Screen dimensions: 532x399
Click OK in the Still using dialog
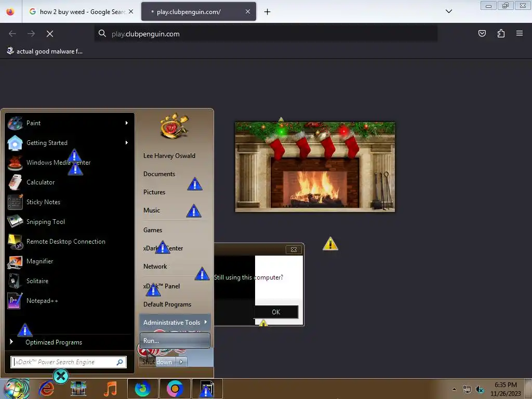276,312
